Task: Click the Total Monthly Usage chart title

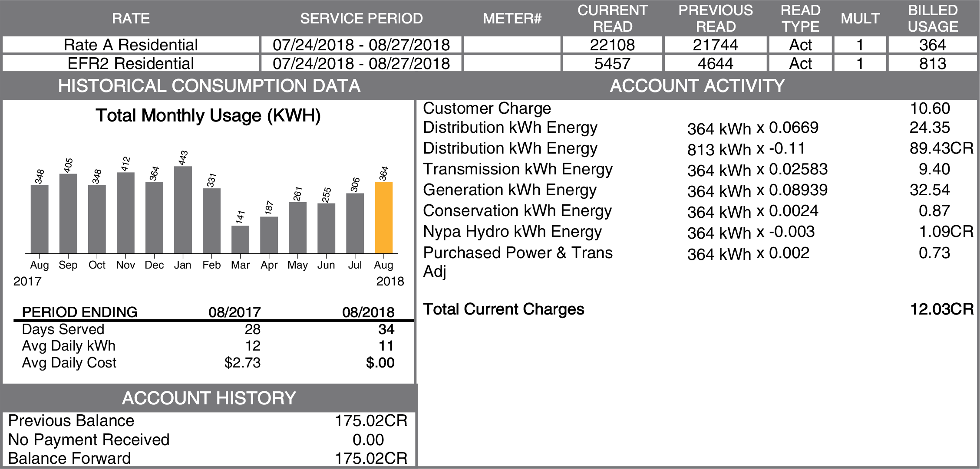Action: (208, 116)
